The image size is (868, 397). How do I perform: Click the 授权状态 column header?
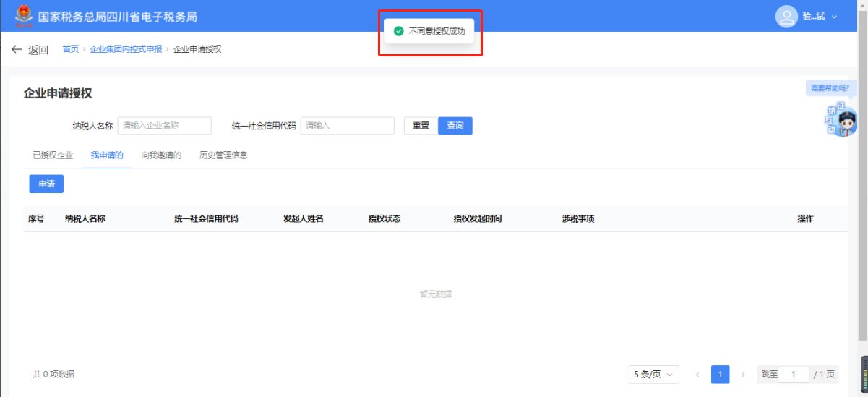click(x=384, y=218)
